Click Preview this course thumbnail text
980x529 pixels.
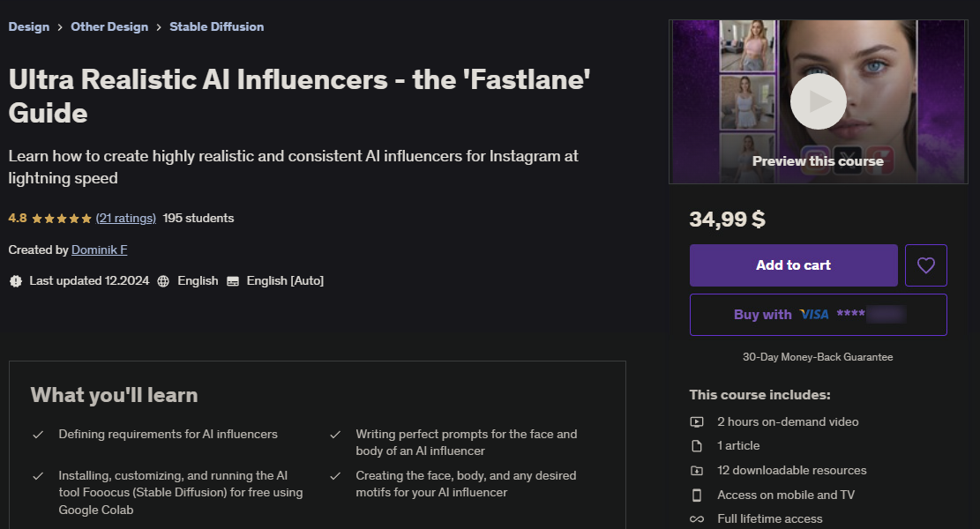pyautogui.click(x=818, y=161)
